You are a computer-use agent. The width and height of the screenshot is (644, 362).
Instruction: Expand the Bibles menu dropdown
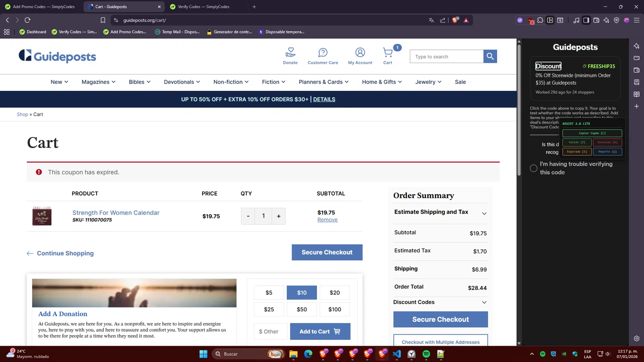click(140, 82)
